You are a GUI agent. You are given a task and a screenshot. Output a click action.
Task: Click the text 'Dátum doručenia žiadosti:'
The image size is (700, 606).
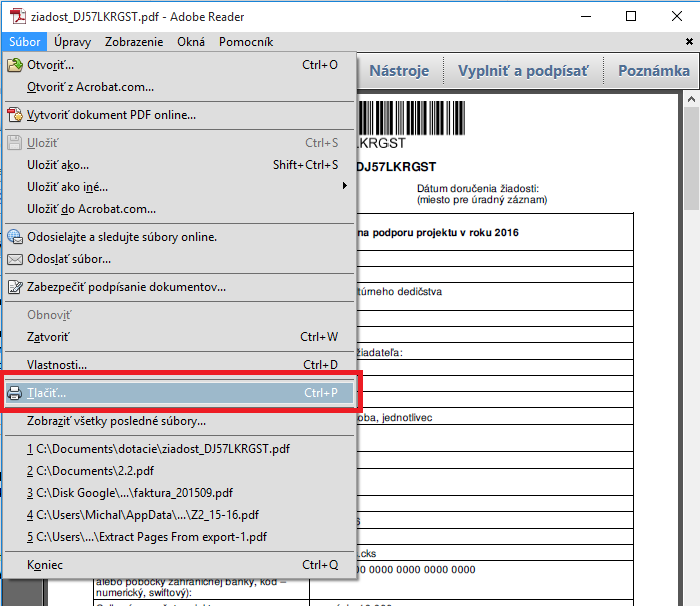pos(478,188)
